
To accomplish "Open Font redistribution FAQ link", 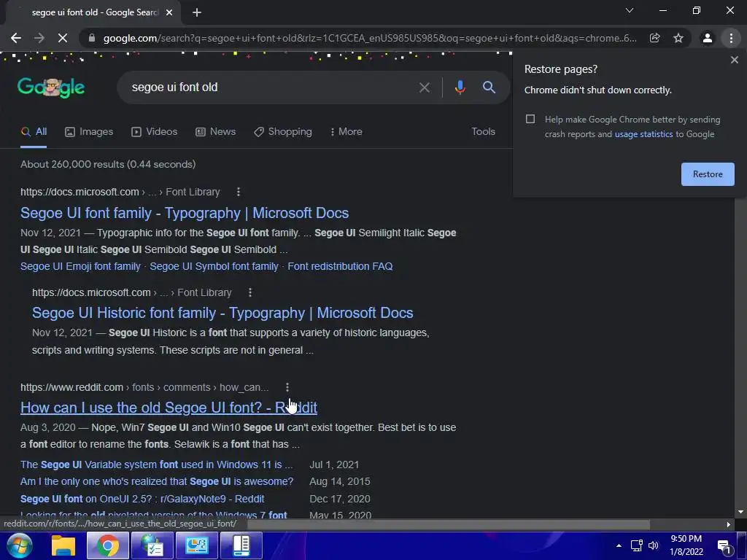I will 340,267.
